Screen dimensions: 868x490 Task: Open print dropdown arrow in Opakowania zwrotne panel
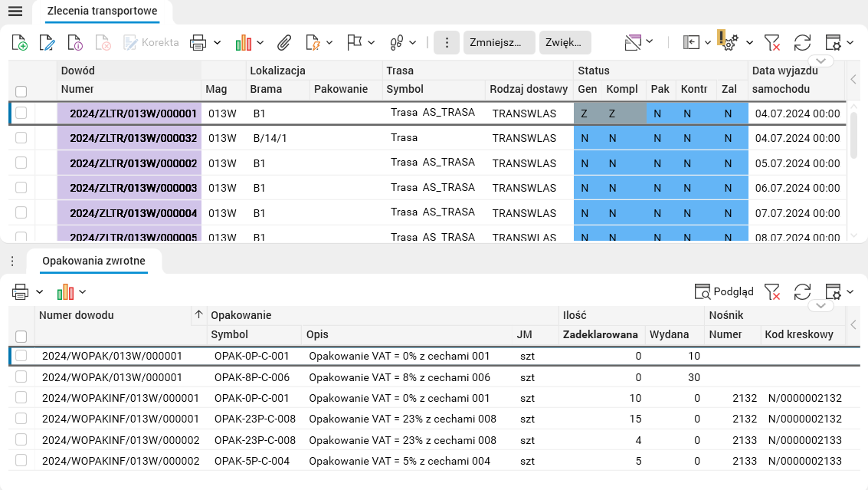click(39, 291)
